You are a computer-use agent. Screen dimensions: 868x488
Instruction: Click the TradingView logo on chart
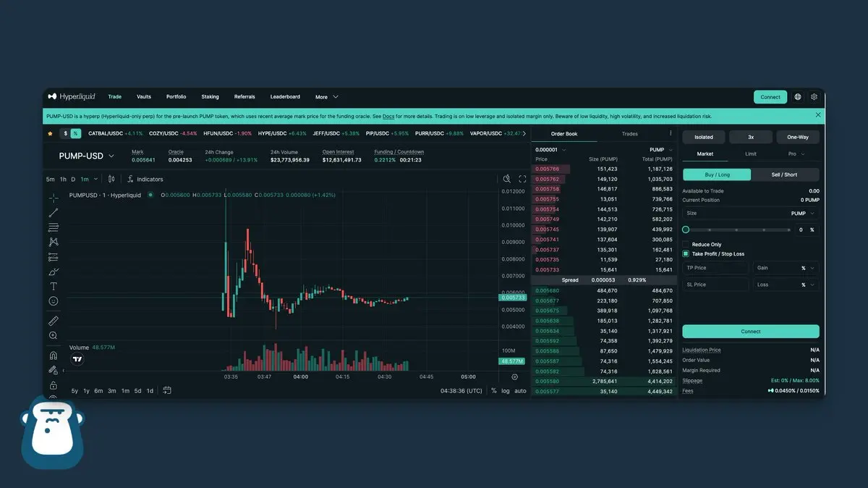point(77,359)
